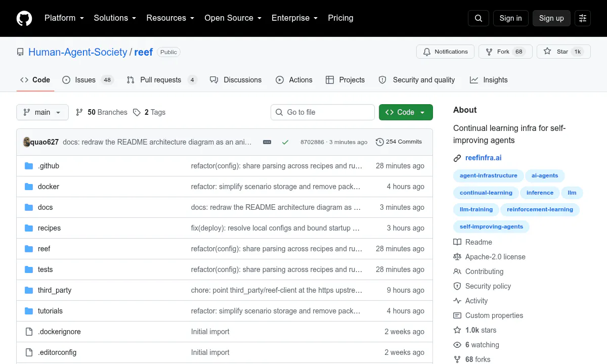Screen dimensions: 607x364
Task: Open the tutorials folder
Action: pos(50,311)
